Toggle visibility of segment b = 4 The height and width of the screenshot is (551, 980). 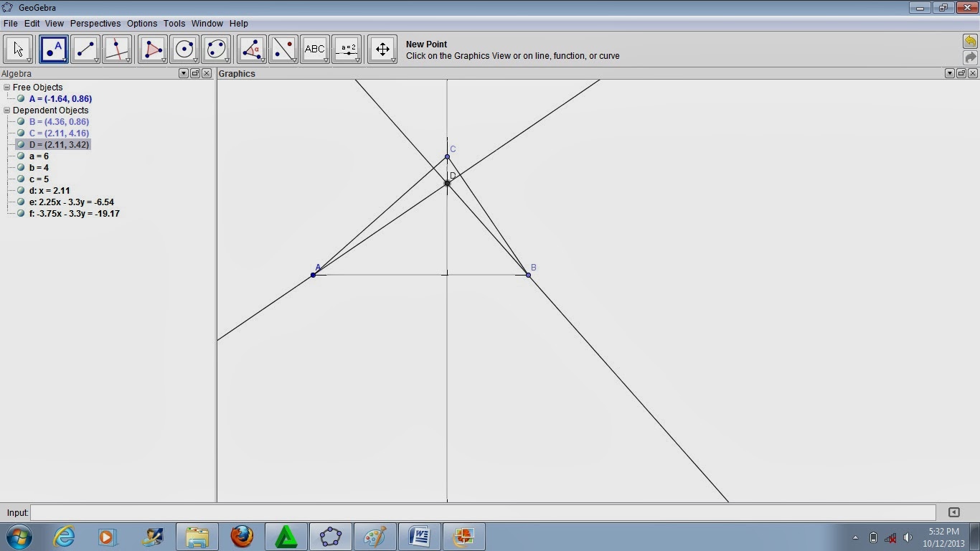[x=21, y=167]
